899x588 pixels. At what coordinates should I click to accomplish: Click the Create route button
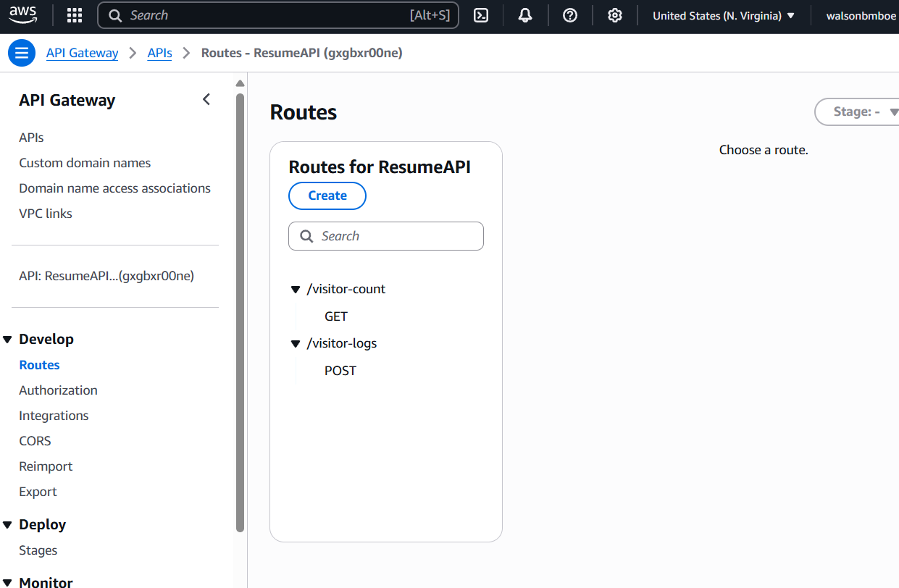click(327, 196)
